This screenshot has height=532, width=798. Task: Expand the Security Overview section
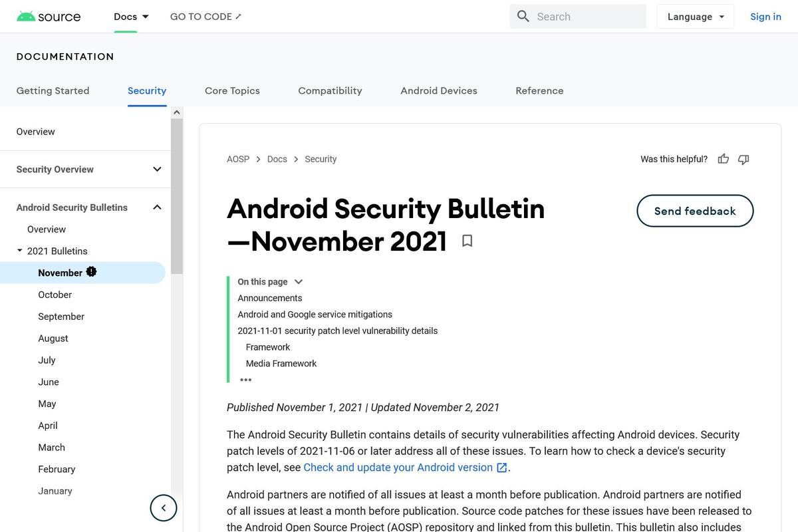point(157,170)
